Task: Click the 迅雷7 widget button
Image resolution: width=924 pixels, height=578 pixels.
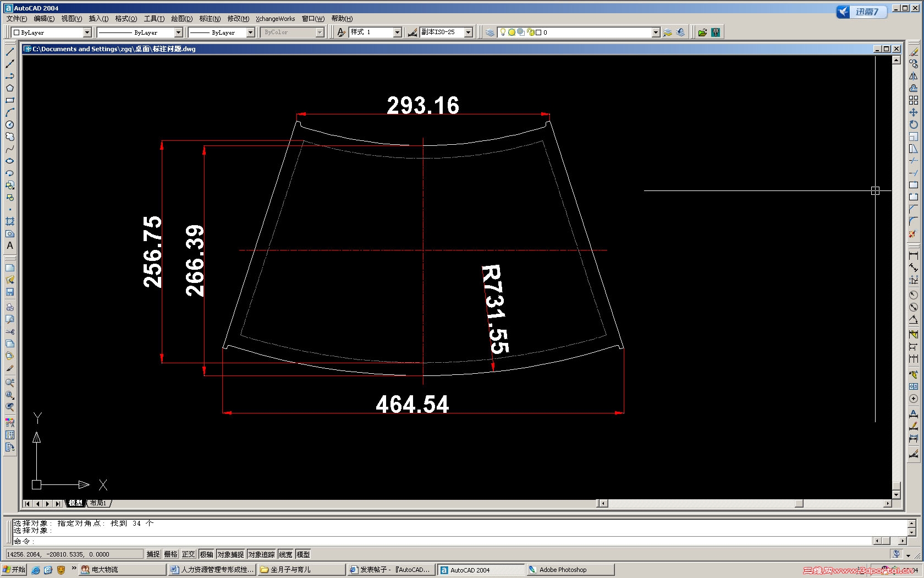Action: tap(861, 12)
